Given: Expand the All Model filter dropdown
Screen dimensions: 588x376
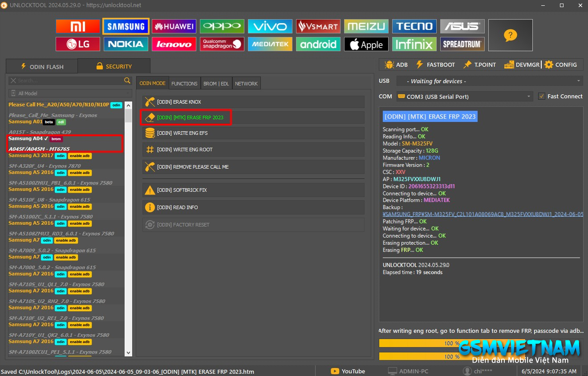Looking at the screenshot, I should tap(70, 93).
